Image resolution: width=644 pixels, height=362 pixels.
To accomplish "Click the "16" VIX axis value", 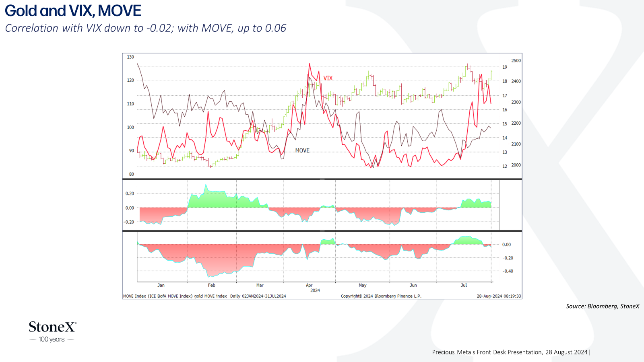I will point(505,110).
